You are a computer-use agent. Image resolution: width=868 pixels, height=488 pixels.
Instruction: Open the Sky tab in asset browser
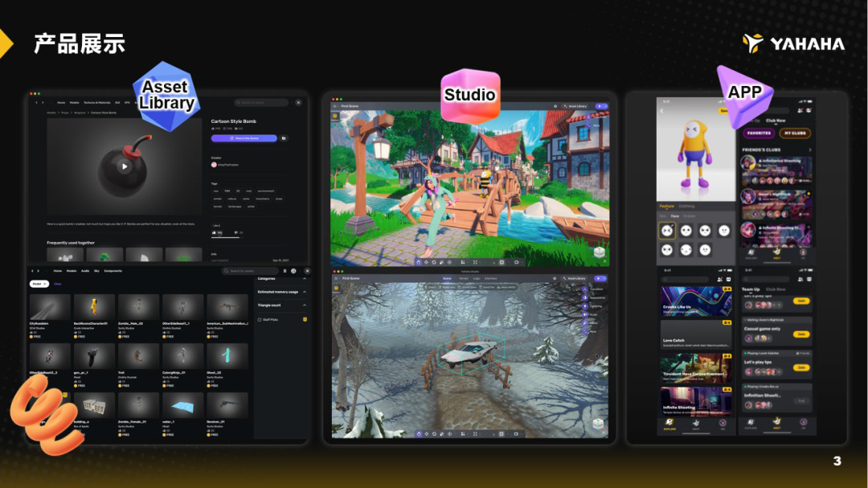(x=97, y=271)
